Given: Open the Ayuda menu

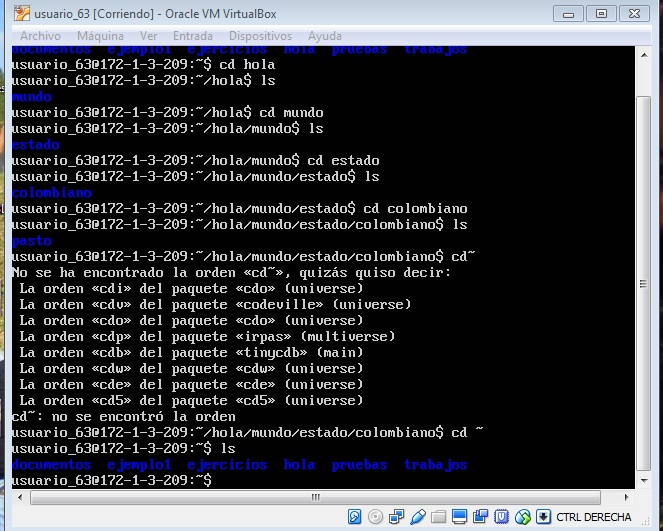Looking at the screenshot, I should click(325, 36).
